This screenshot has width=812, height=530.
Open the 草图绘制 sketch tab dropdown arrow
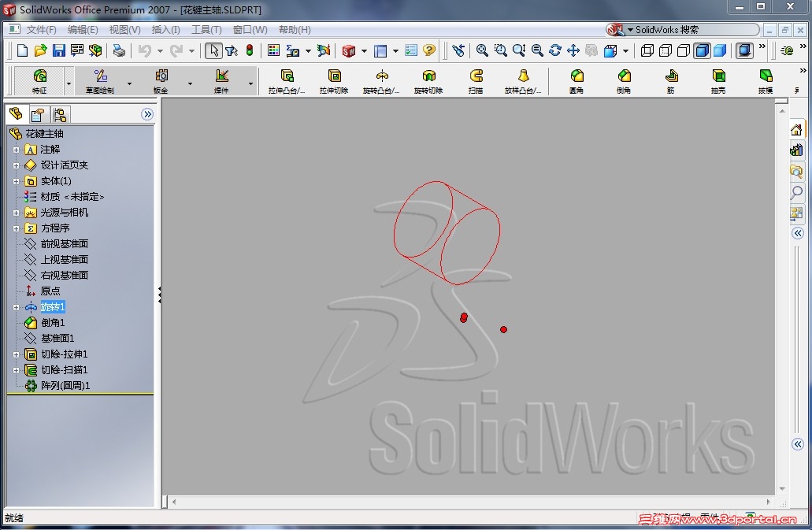[x=129, y=83]
